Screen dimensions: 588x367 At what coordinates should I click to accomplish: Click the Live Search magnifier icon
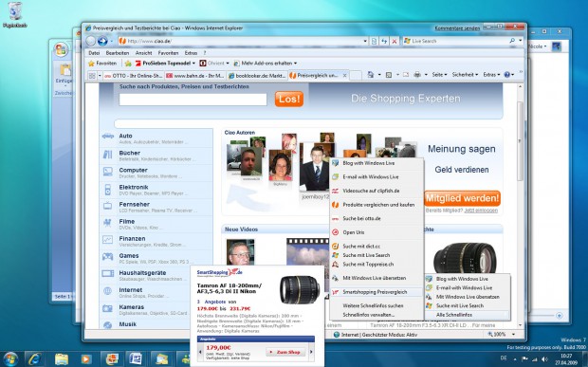click(512, 41)
